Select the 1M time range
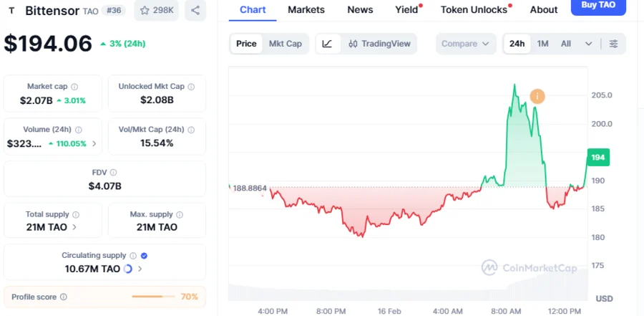Viewport: 644px width, 316px height. click(542, 44)
